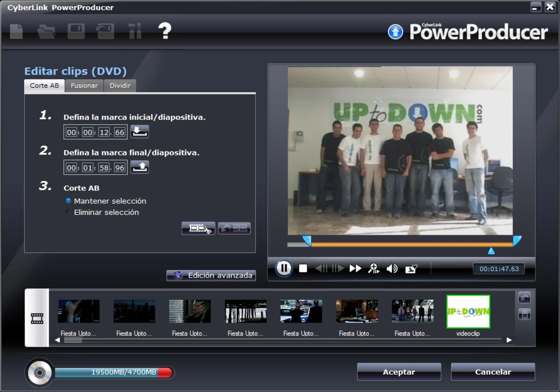Select the police car clip thumbnail
560x392 pixels.
click(301, 311)
